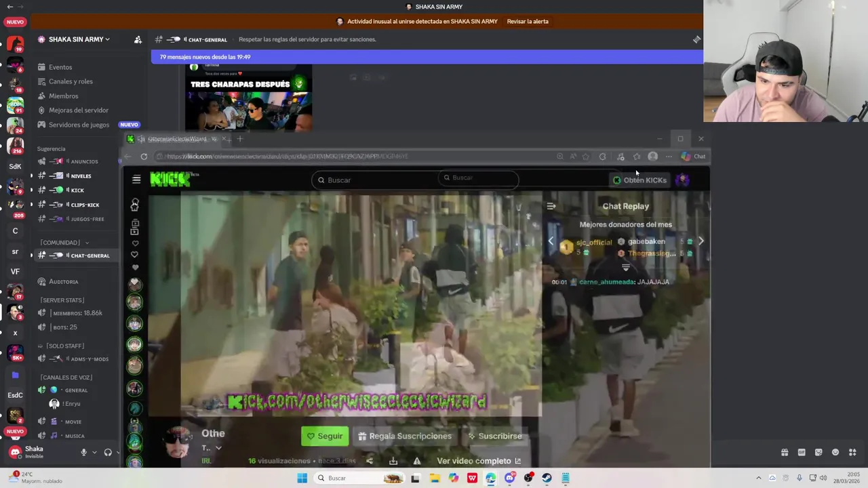Screen dimensions: 868x488
Task: Click Windows Start button
Action: point(302,478)
